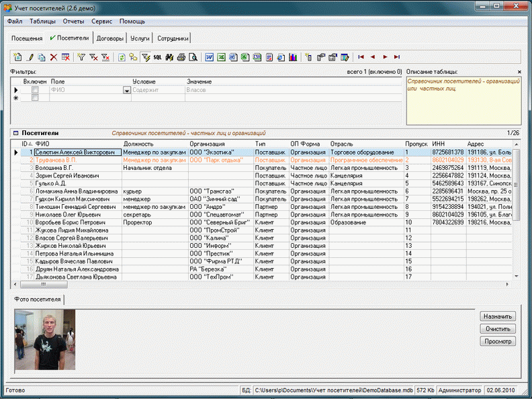Screen dimensions: 532x399
Task: Click the printer icon in toolbar
Action: 181,57
